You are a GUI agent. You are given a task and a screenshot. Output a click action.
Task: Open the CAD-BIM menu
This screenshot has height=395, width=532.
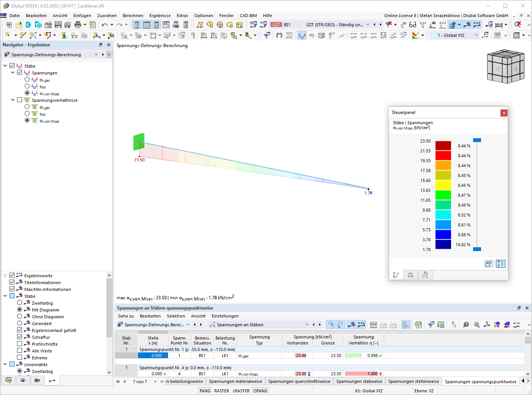coord(249,16)
